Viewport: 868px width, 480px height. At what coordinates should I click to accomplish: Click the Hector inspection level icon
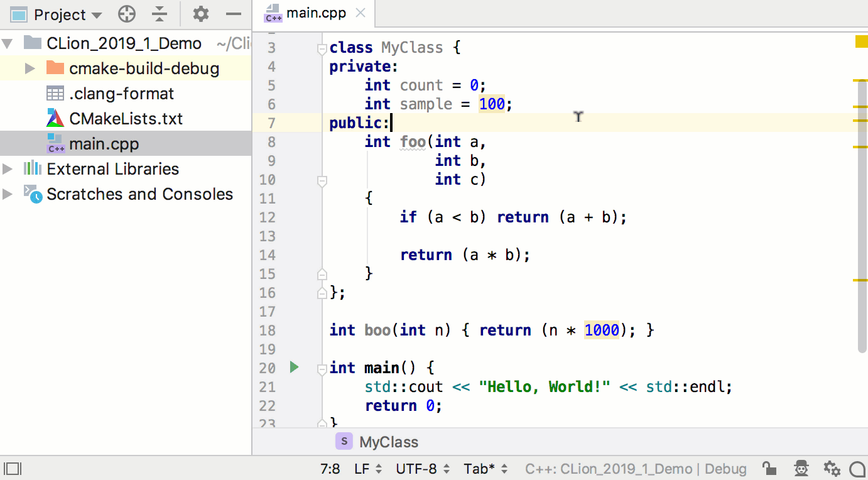[801, 469]
